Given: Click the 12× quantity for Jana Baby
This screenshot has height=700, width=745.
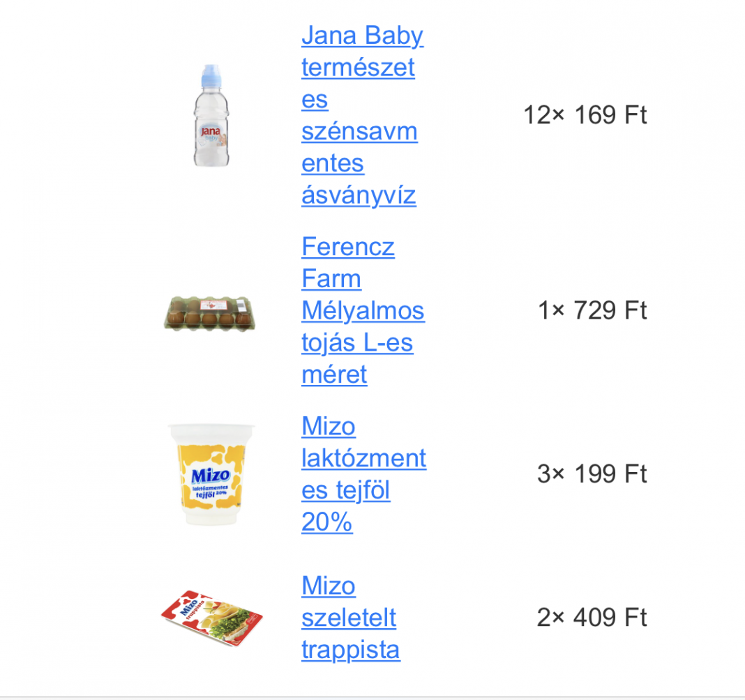Looking at the screenshot, I should (x=544, y=115).
